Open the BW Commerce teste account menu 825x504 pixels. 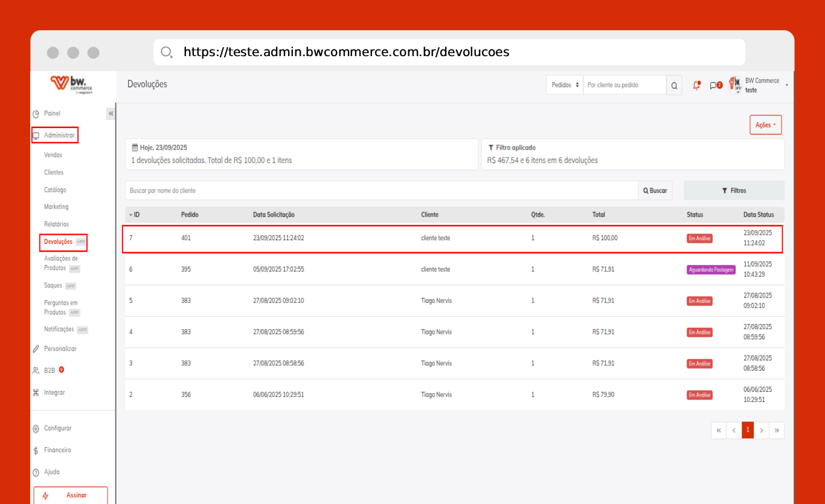(x=762, y=85)
